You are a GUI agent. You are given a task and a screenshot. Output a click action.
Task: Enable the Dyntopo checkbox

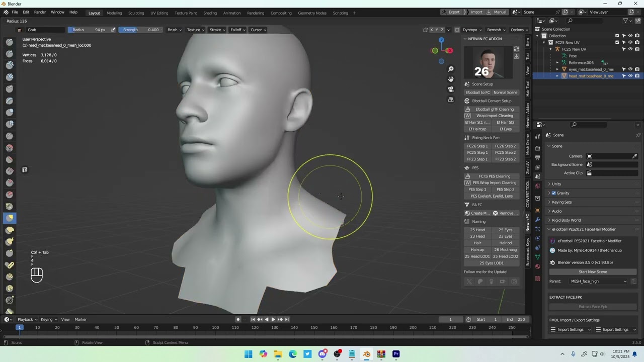pyautogui.click(x=457, y=30)
